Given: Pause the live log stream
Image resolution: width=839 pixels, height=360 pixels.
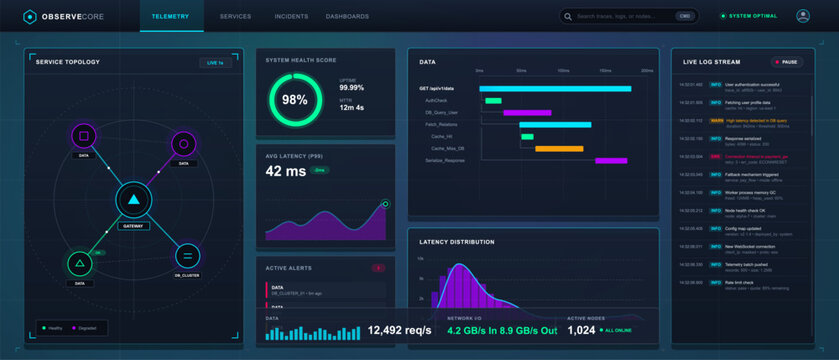Looking at the screenshot, I should pos(787,62).
